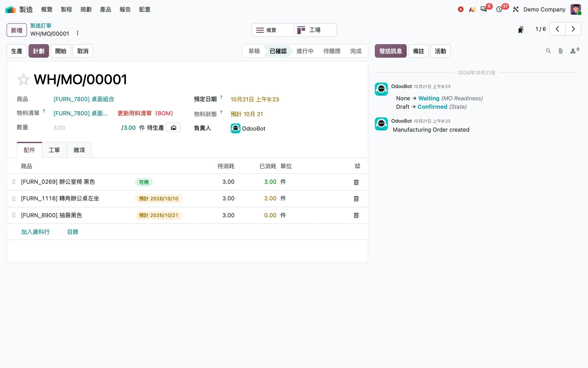Open the three-dot actions menu
This screenshot has width=588, height=368.
pos(78,33)
